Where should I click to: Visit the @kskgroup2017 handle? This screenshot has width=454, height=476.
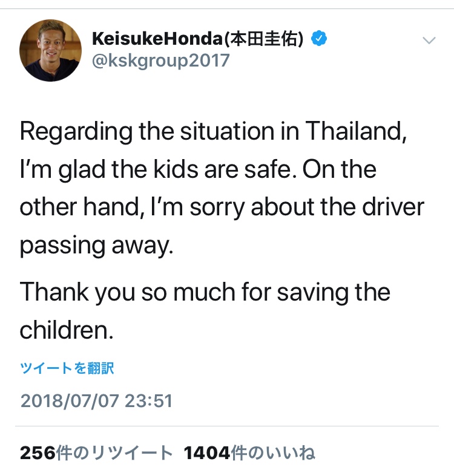pos(161,60)
